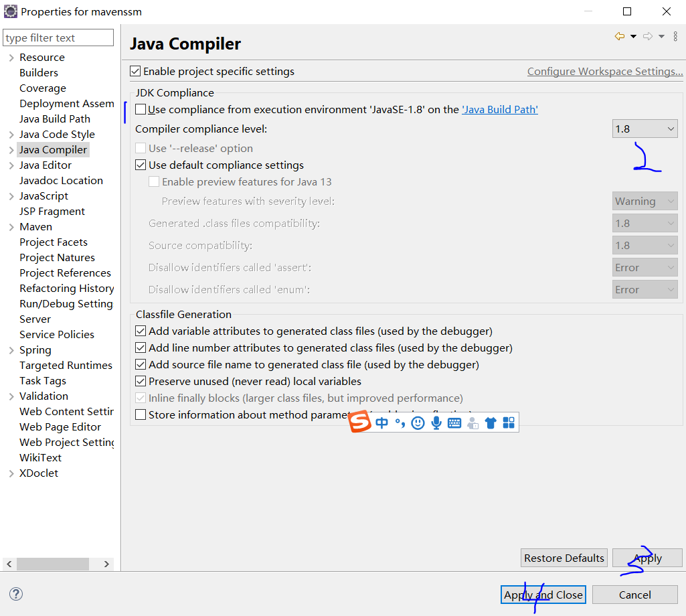686x616 pixels.
Task: Select Refactoring History in tree
Action: [66, 289]
